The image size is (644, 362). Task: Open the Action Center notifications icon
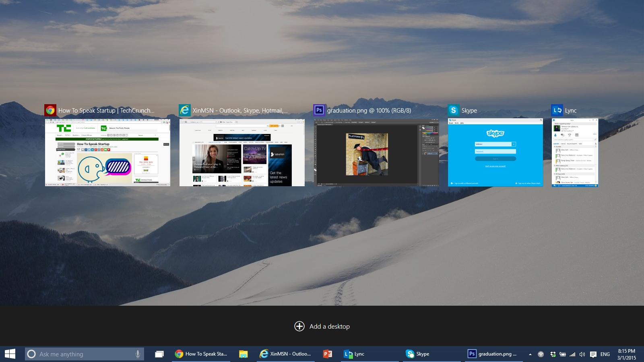coord(593,354)
